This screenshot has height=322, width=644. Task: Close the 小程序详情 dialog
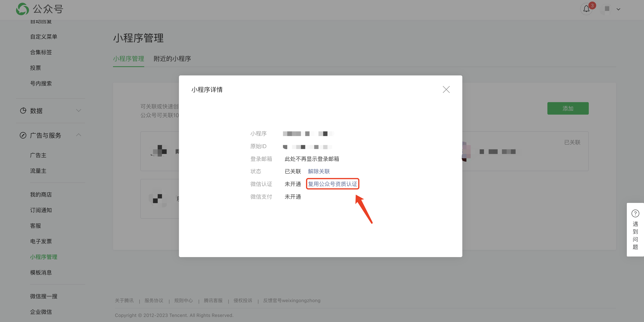[446, 89]
